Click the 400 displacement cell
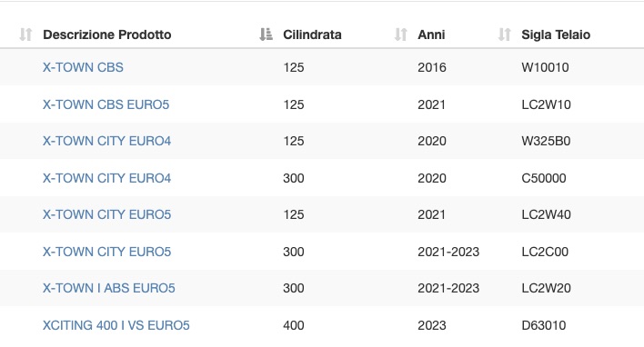The width and height of the screenshot is (644, 347). pyautogui.click(x=294, y=326)
